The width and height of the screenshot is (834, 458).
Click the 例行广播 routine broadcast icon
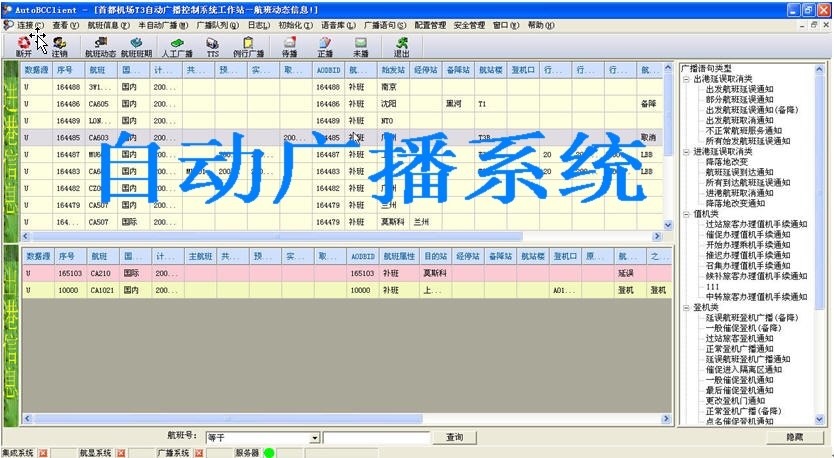[x=248, y=46]
